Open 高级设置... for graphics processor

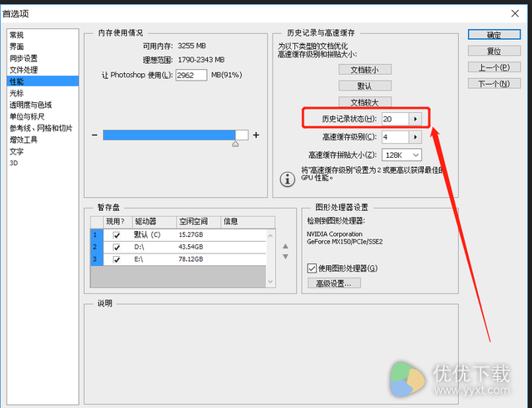(x=334, y=283)
